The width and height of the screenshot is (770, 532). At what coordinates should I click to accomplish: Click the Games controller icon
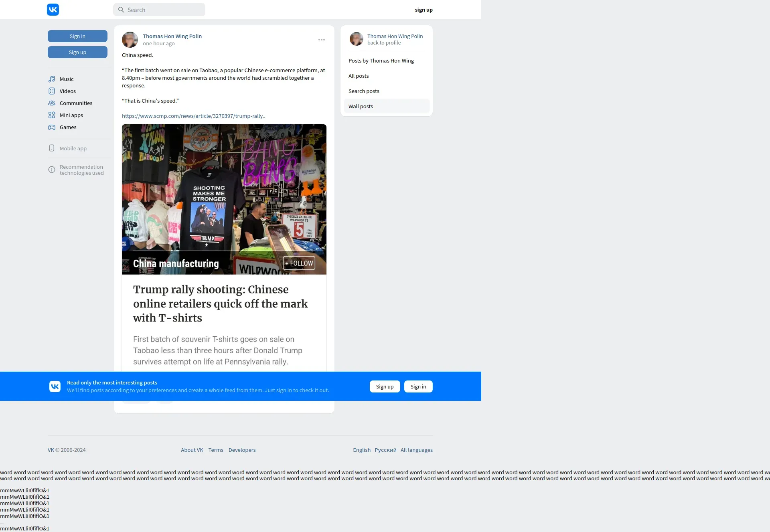(x=52, y=127)
